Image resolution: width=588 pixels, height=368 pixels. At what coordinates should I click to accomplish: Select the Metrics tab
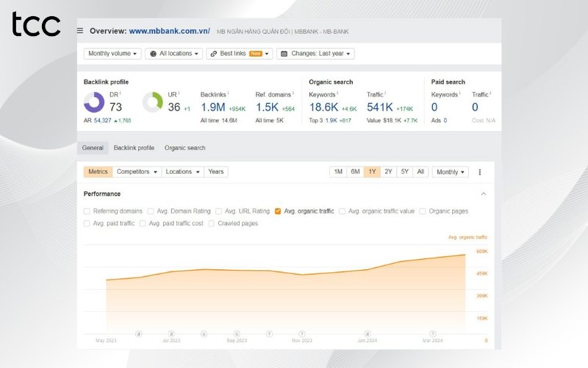(98, 171)
